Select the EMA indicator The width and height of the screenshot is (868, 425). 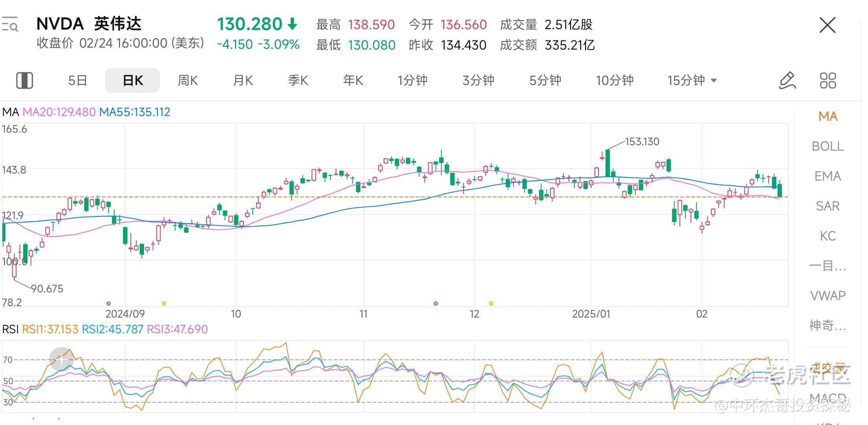tap(828, 176)
